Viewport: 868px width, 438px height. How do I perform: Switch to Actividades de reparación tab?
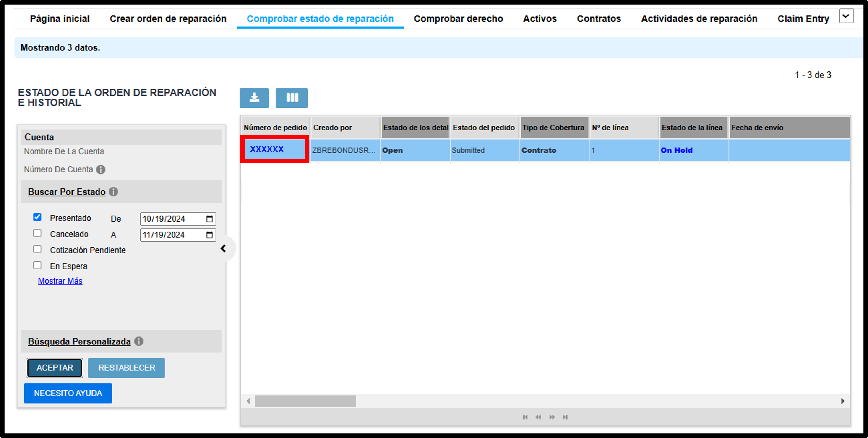pos(699,19)
